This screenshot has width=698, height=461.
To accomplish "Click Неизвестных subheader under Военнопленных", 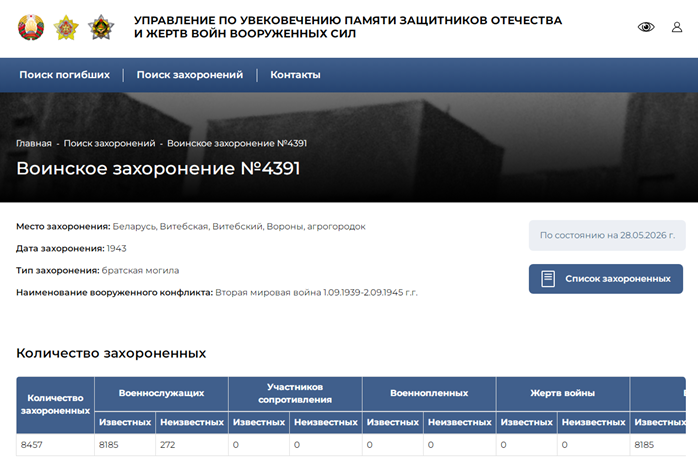I will [459, 422].
